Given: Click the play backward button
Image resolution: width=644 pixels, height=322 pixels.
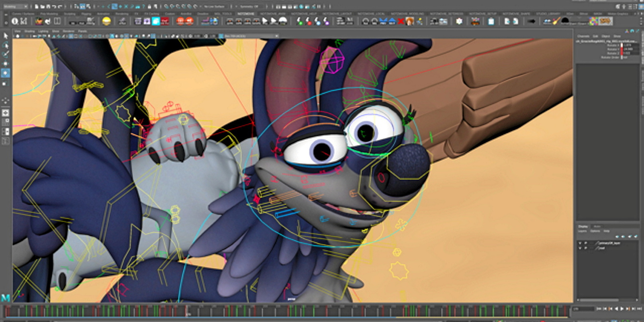Looking at the screenshot, I should 616,309.
